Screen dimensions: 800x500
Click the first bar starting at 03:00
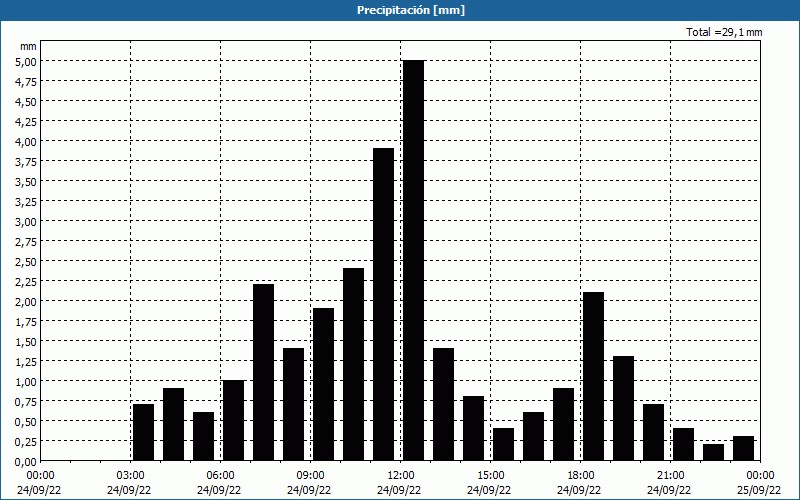click(143, 433)
